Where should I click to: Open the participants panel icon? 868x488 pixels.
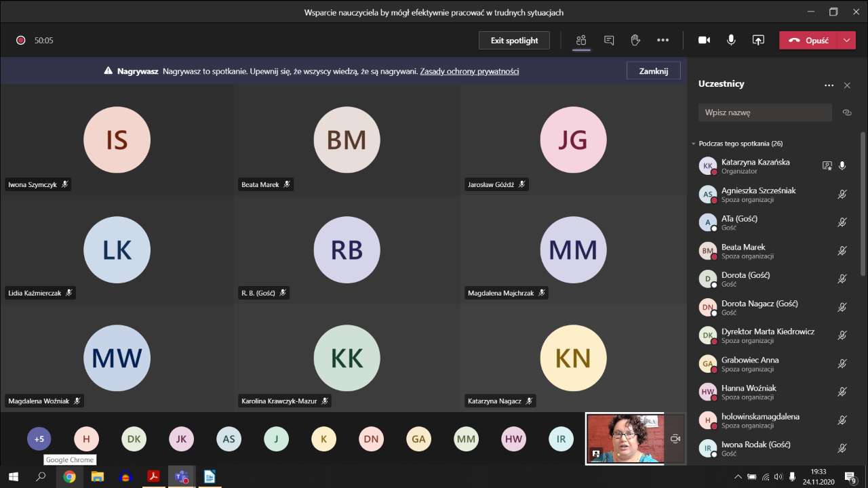580,41
